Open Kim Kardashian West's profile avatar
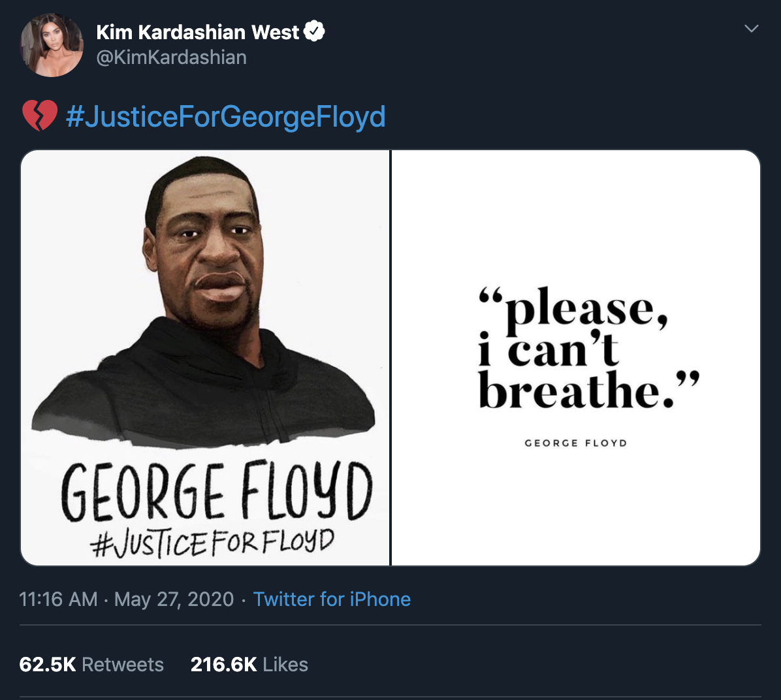The height and width of the screenshot is (700, 781). pos(52,45)
